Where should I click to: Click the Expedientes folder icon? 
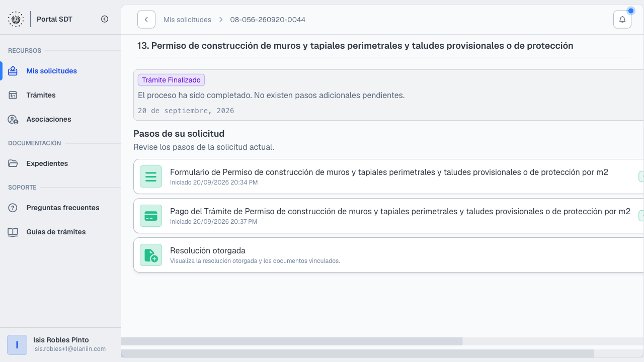[13, 163]
